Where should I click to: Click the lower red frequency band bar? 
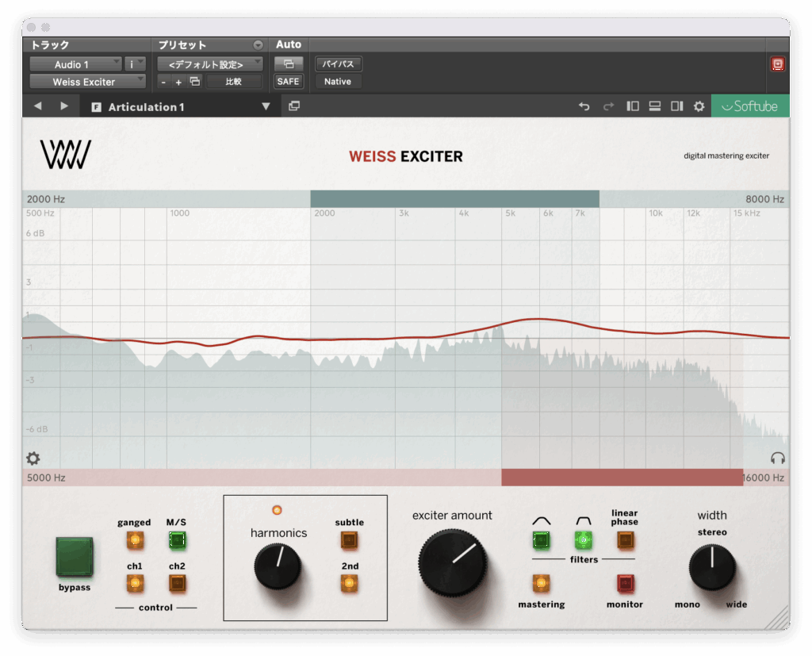point(622,478)
